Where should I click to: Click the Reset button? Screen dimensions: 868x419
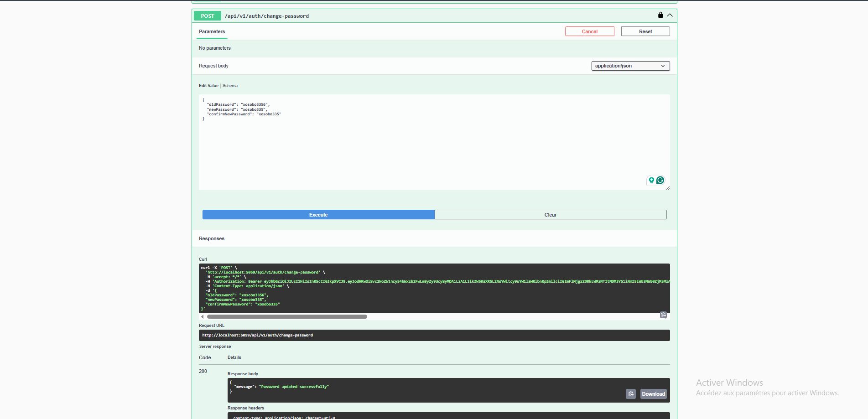(x=645, y=31)
